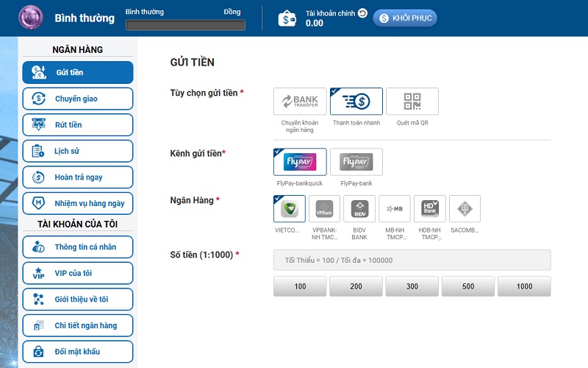Open the Chuyển giao transfer menu item
The height and width of the screenshot is (368, 588).
pyautogui.click(x=78, y=99)
